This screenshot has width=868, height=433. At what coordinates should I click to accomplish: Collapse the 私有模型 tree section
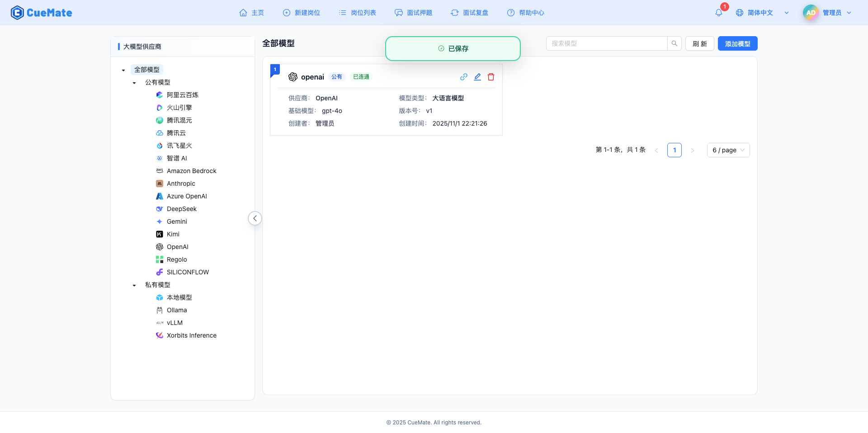(134, 285)
